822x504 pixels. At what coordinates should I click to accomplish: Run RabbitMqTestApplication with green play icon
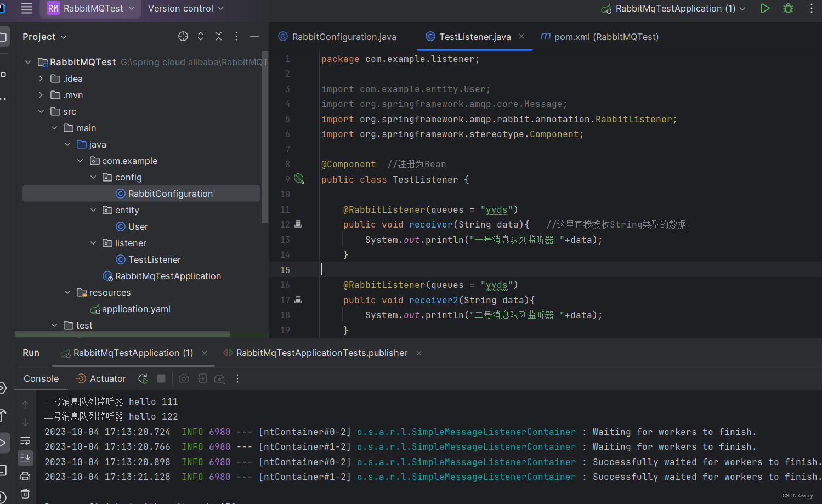(765, 8)
